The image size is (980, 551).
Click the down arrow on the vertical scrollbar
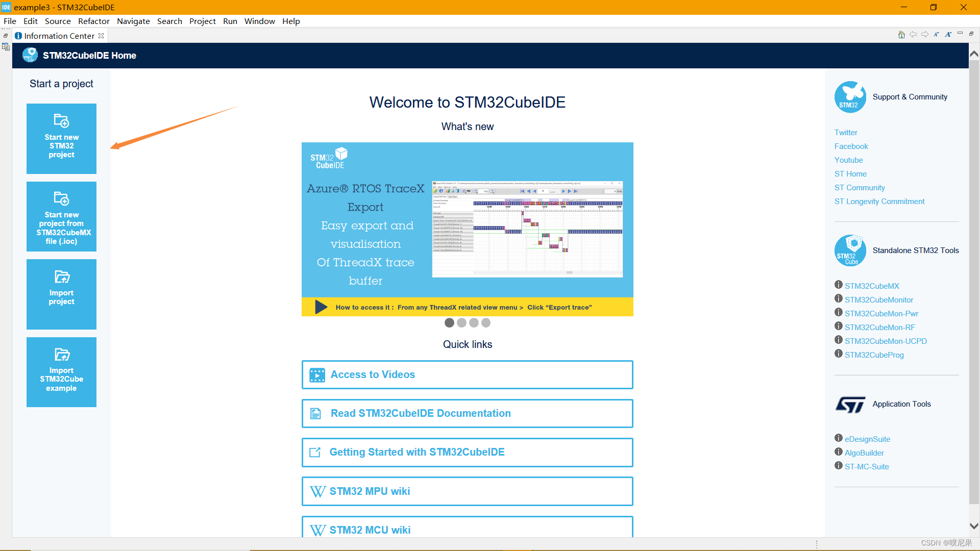974,525
